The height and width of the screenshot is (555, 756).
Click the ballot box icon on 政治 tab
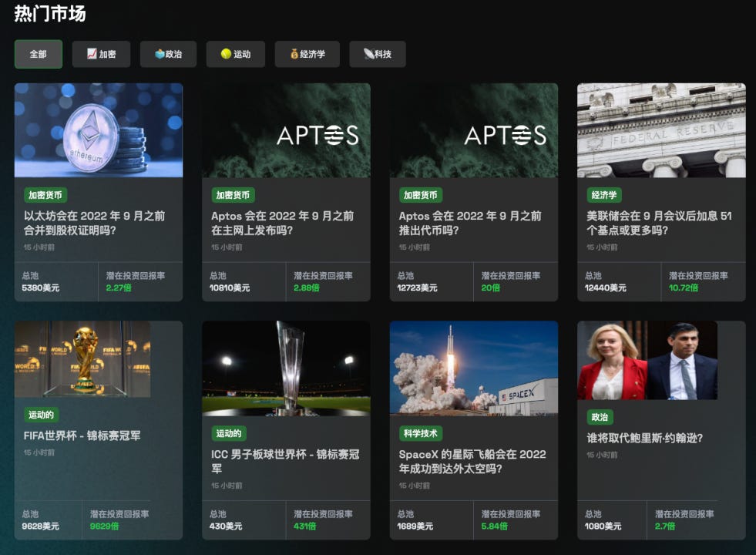[160, 54]
